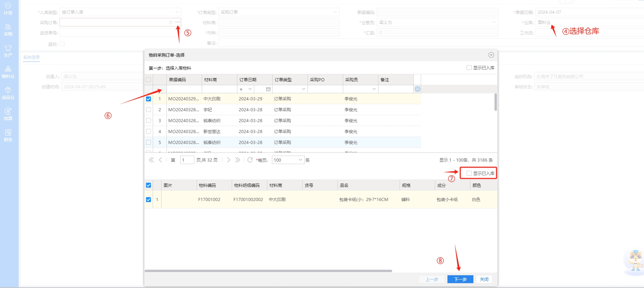
Task: Open the calendar picker in 订单日期 filter
Action: 268,89
